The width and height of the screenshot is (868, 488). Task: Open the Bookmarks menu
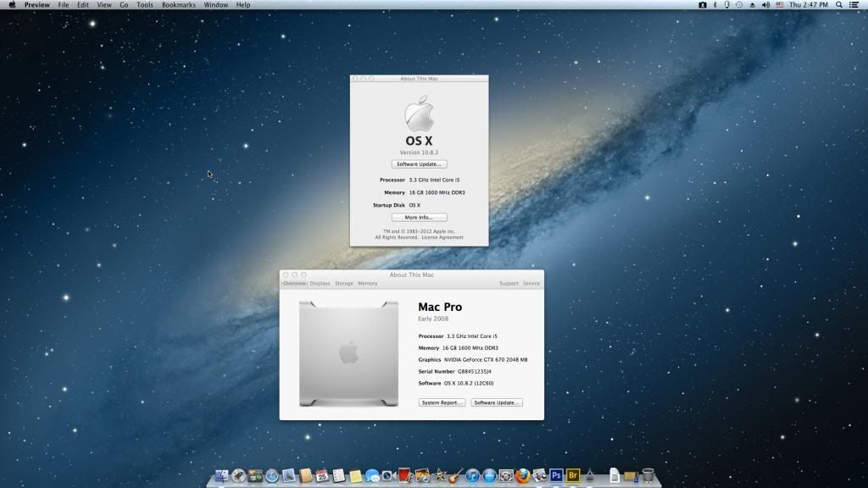(x=178, y=5)
